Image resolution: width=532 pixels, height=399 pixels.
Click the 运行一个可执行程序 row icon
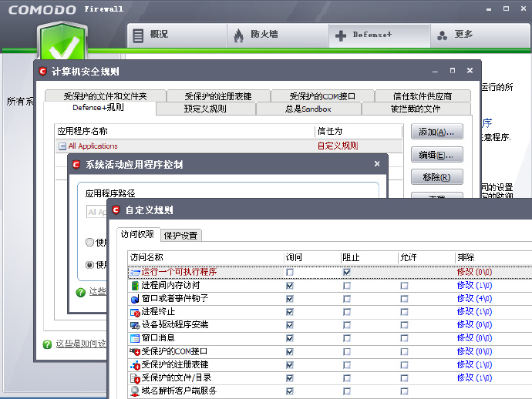[x=136, y=272]
